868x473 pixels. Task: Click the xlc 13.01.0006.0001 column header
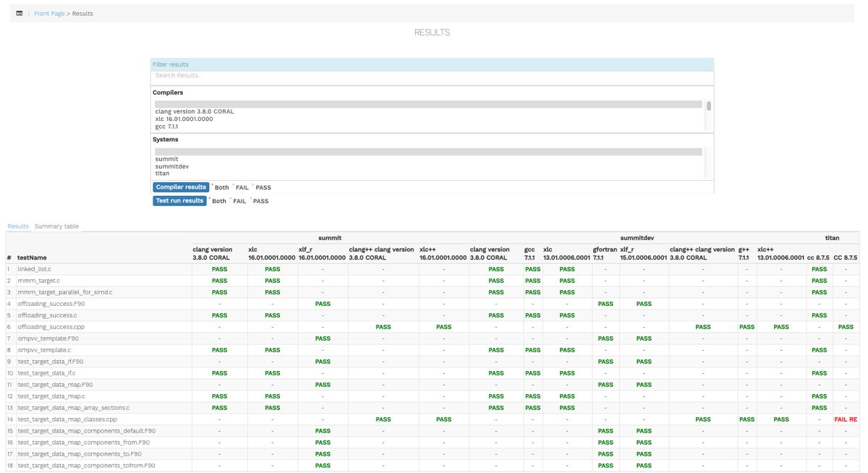click(x=566, y=253)
